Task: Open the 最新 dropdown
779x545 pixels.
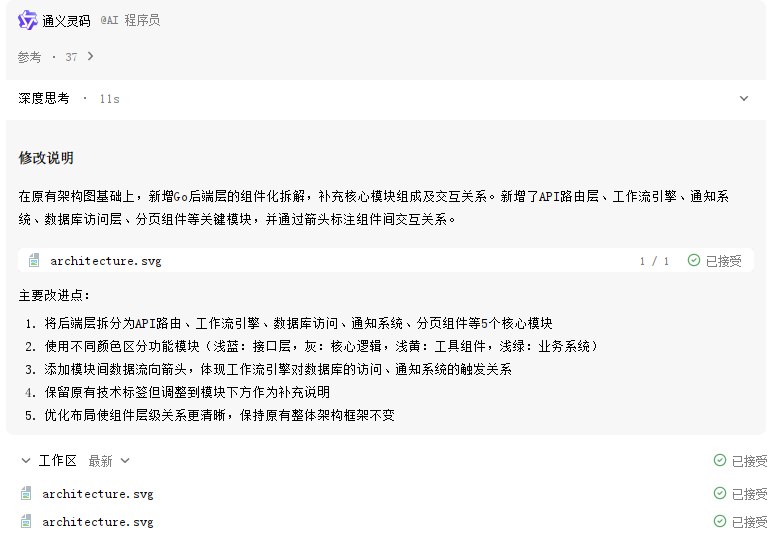Action: pos(109,461)
